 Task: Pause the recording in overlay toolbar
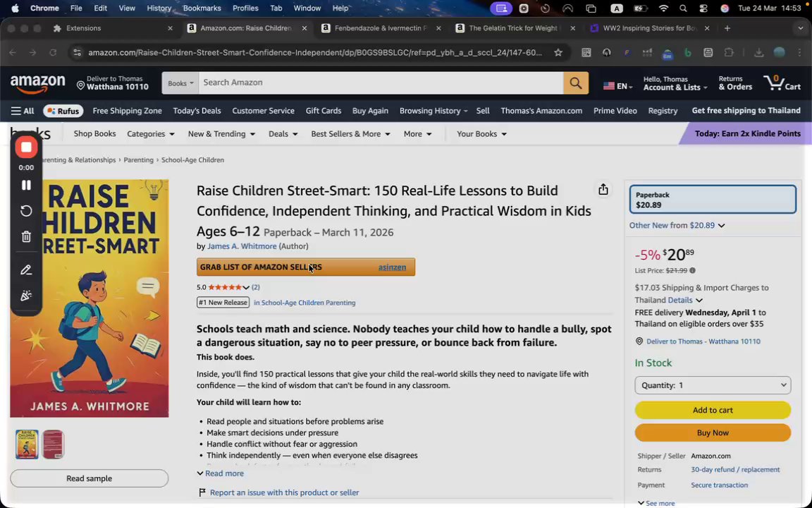(26, 185)
